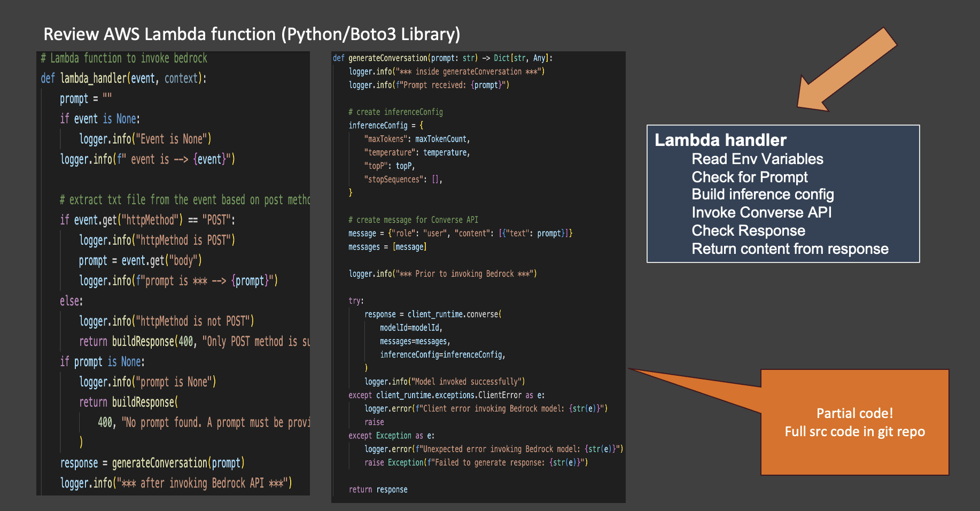This screenshot has height=511, width=980.
Task: Click the line '400, "No prompt found. A prompt must'
Action: (204, 423)
